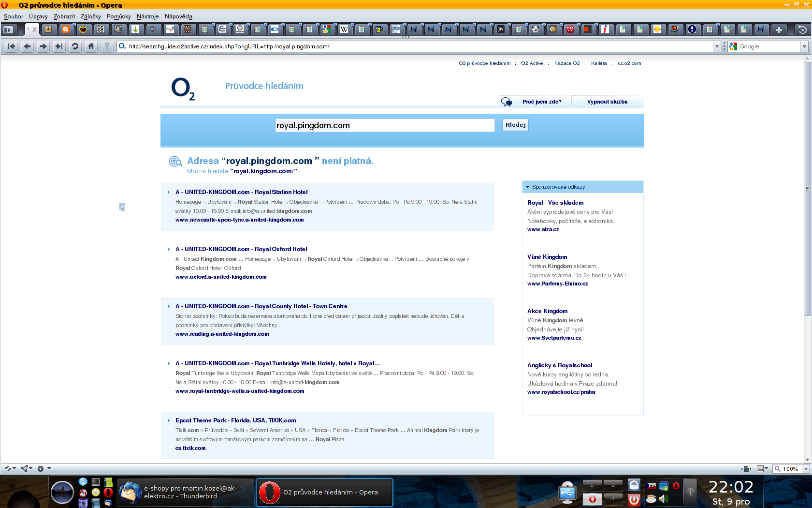Click 'Proč jsem zde?' link
Screen dimensions: 812x508
[x=542, y=102]
